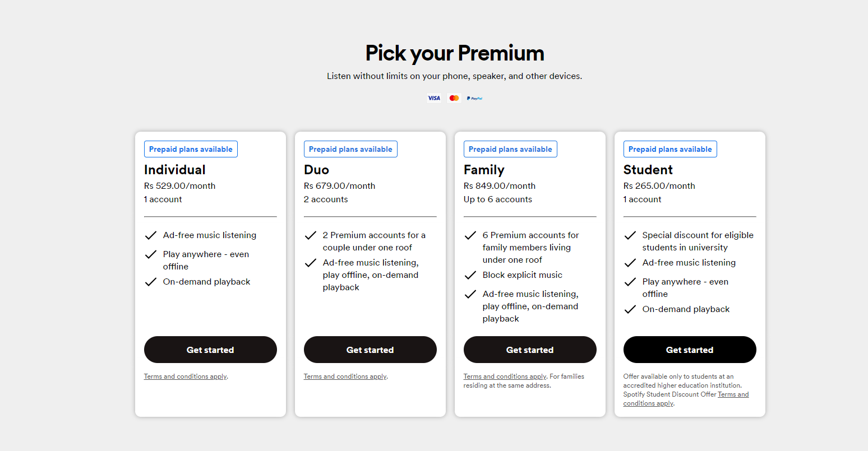
Task: Click checkmark next to Block explicit music
Action: tap(470, 275)
